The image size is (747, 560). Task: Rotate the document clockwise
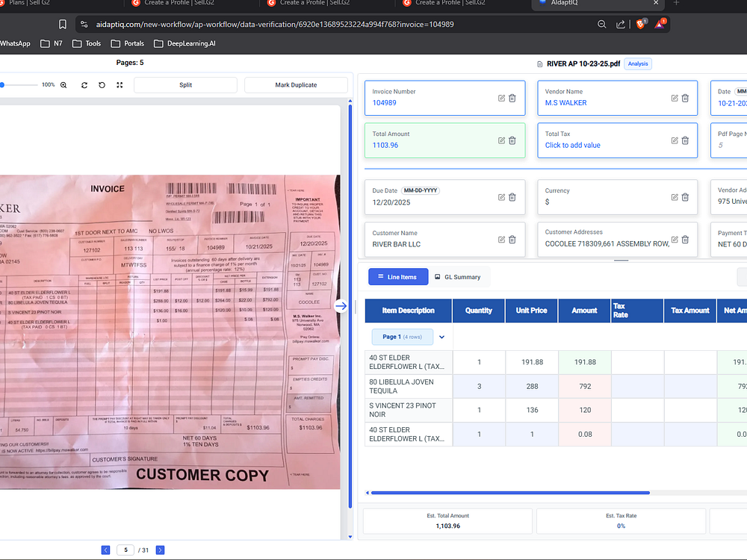point(84,85)
